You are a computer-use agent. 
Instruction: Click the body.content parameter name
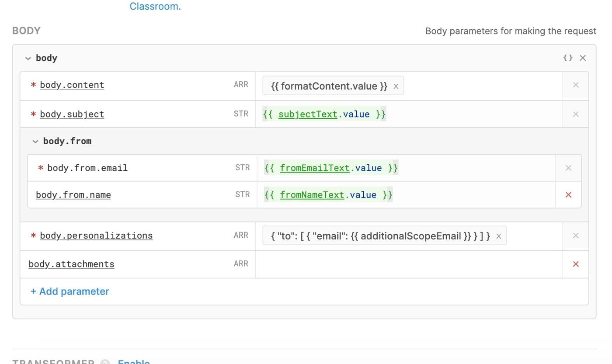[72, 85]
